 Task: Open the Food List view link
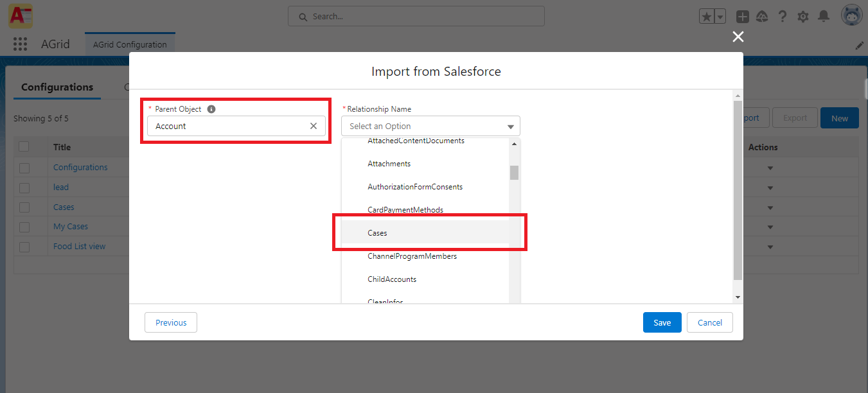79,247
